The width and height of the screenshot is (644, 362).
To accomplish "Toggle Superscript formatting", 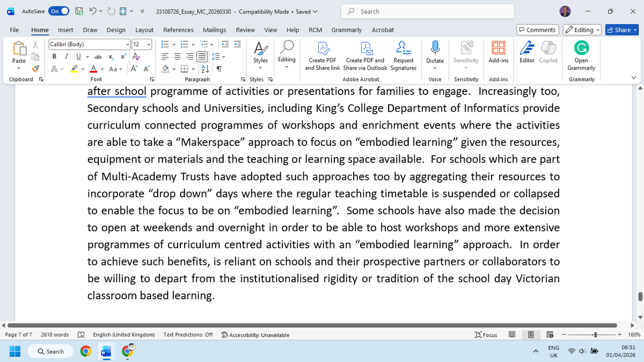I will click(122, 56).
